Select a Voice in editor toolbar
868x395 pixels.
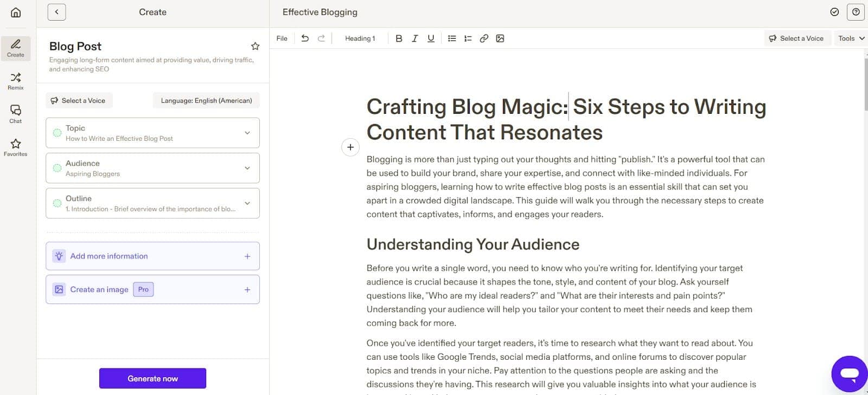coord(796,38)
